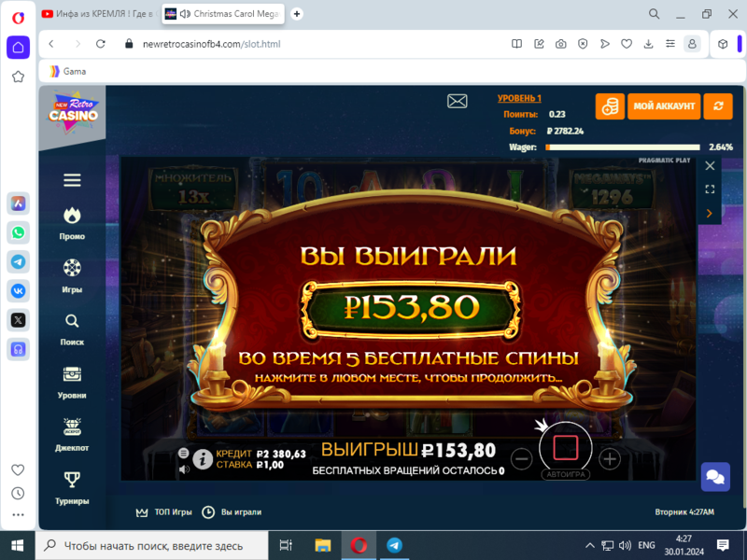Open live chat support bubble
Viewport: 747px width, 560px height.
pos(715,477)
